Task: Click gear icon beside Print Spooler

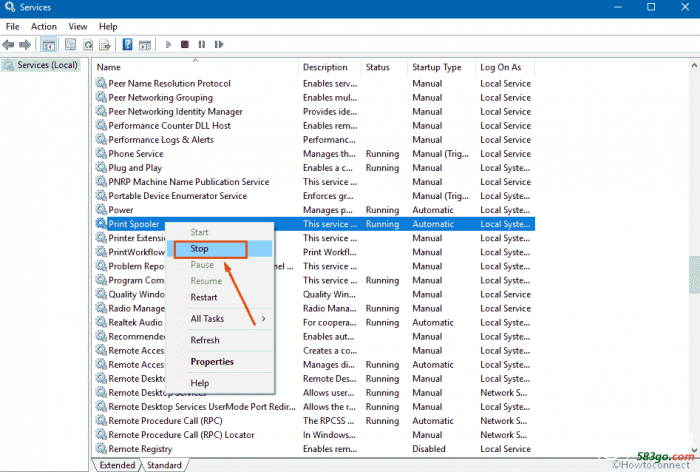Action: pos(101,224)
